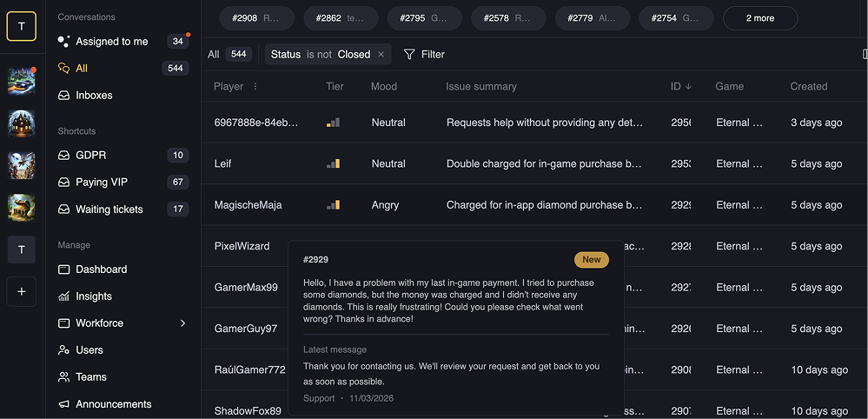
Task: Open ticket tab #2795
Action: click(x=425, y=18)
